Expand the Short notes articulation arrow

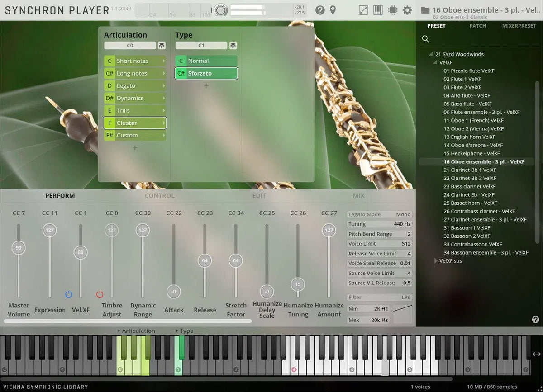163,61
